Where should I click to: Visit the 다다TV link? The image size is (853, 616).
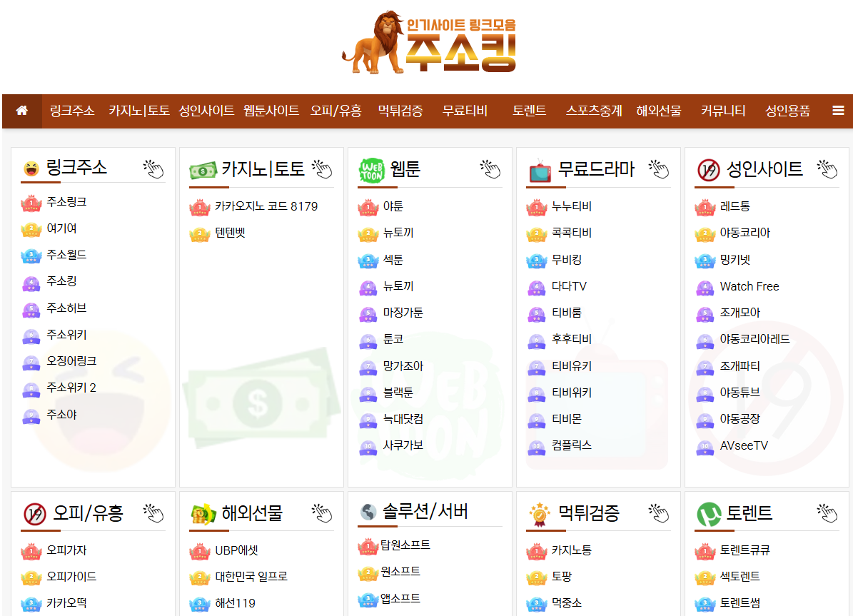click(x=569, y=286)
